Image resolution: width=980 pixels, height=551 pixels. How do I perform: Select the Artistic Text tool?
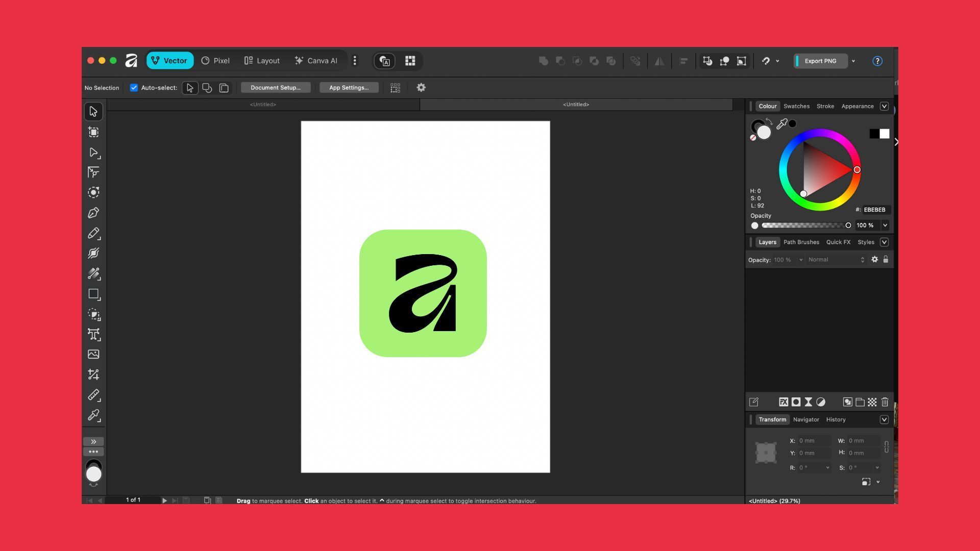[93, 334]
